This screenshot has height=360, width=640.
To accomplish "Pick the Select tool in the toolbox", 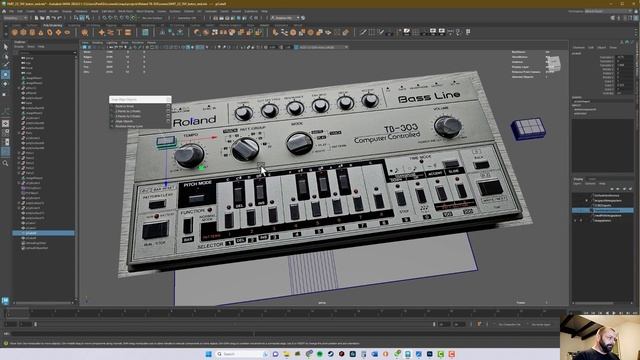I will (x=5, y=47).
